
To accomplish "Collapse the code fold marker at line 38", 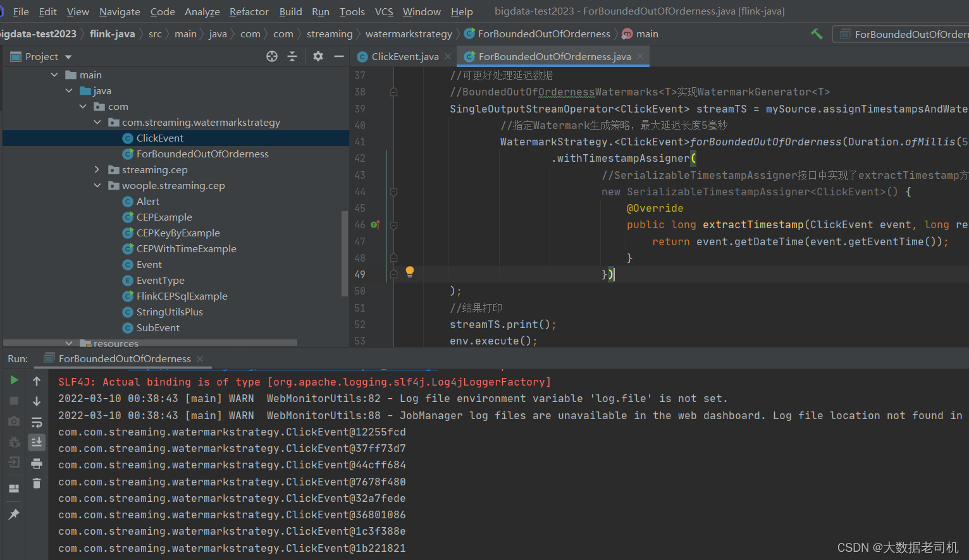I will tap(393, 92).
